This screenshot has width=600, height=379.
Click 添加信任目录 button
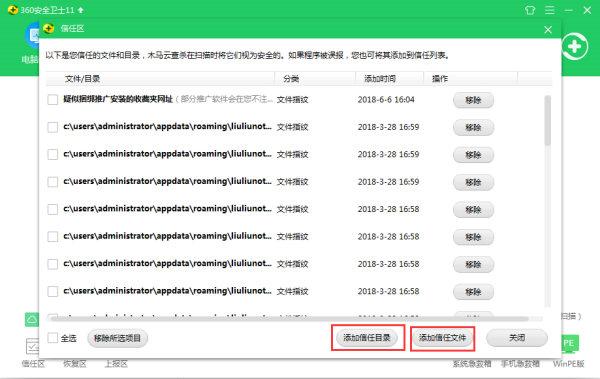(367, 338)
